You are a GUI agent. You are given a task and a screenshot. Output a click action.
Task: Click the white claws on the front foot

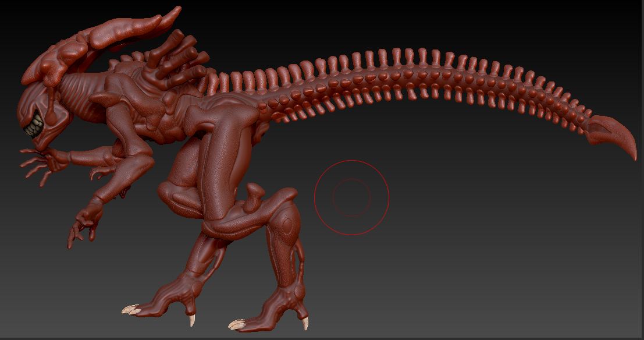(131, 310)
